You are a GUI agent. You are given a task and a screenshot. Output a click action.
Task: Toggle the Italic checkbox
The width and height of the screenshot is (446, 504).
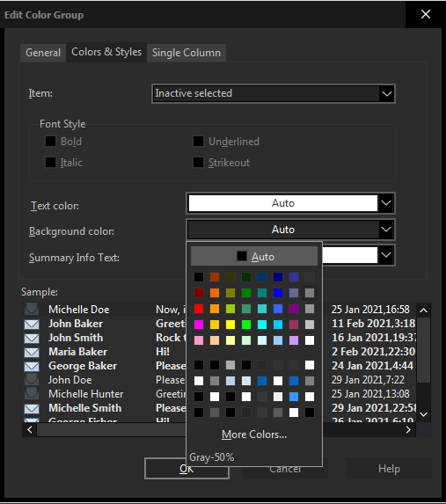50,163
